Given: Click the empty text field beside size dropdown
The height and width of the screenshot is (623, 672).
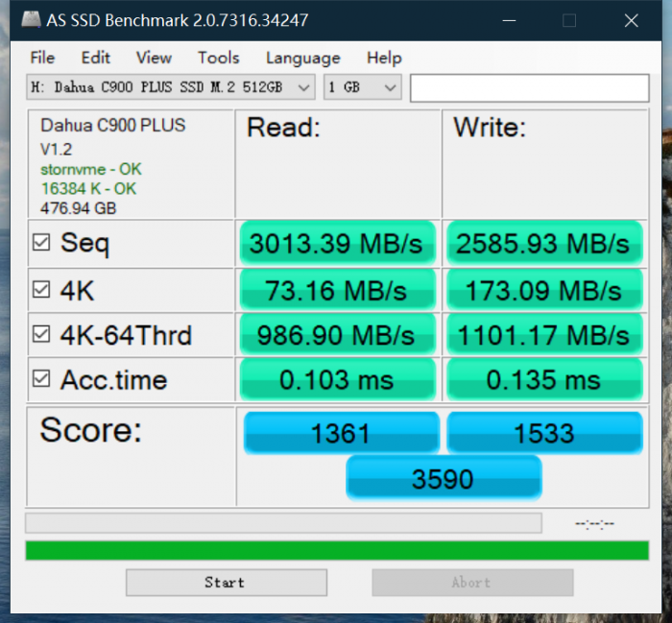Looking at the screenshot, I should 529,87.
